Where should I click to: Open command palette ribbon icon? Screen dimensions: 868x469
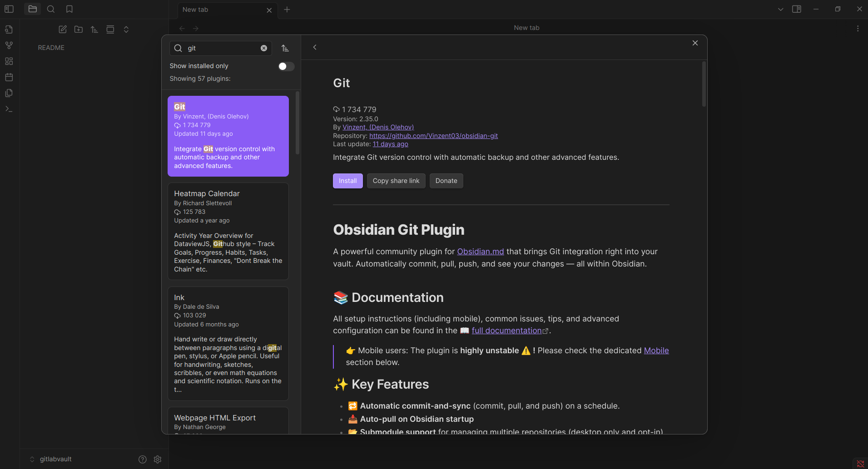[x=9, y=109]
